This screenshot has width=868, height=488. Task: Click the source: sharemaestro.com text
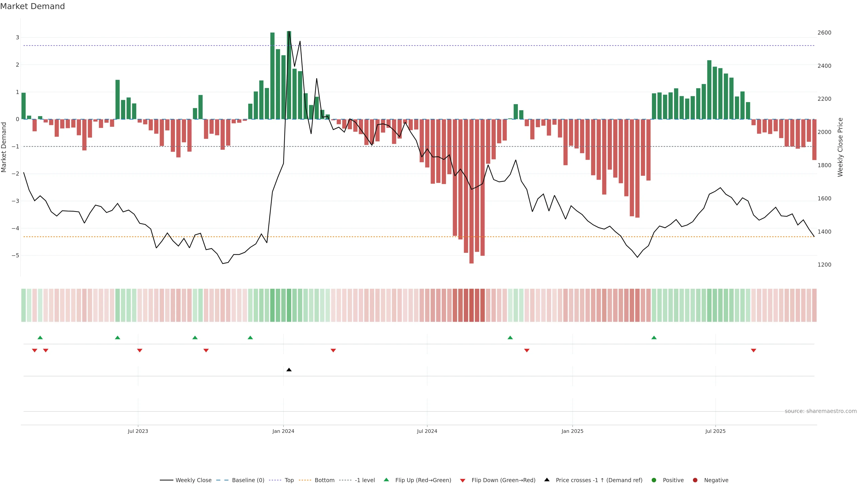point(821,411)
